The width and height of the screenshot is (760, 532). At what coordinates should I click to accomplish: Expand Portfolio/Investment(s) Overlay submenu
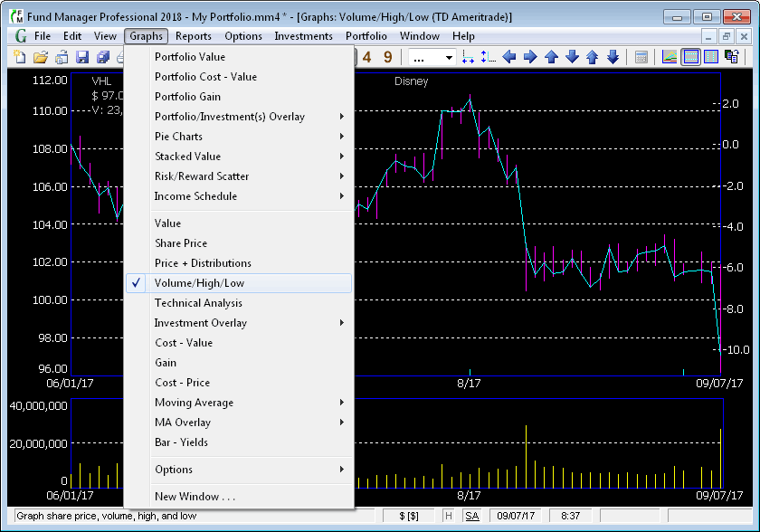[239, 117]
